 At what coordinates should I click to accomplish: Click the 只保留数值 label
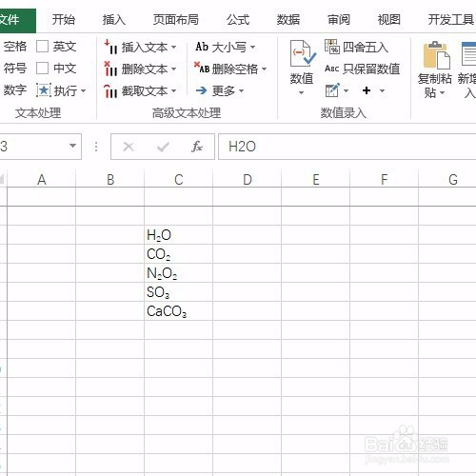pos(371,69)
